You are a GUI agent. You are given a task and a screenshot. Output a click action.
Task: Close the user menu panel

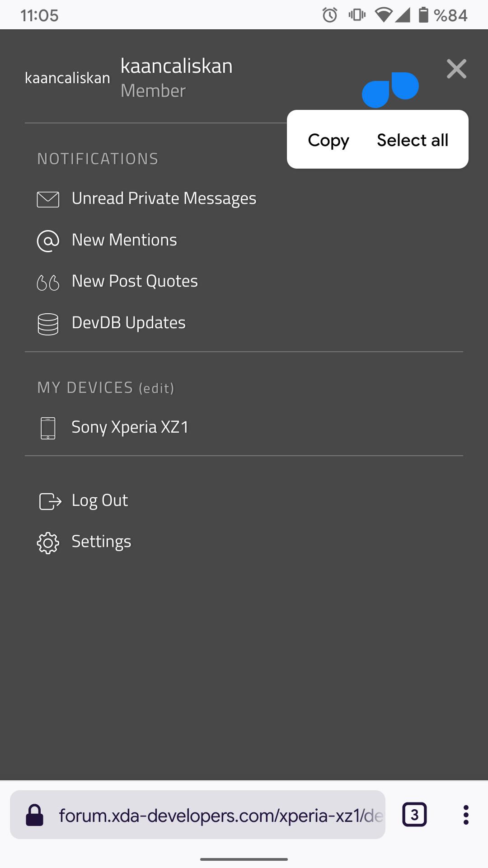coord(456,69)
